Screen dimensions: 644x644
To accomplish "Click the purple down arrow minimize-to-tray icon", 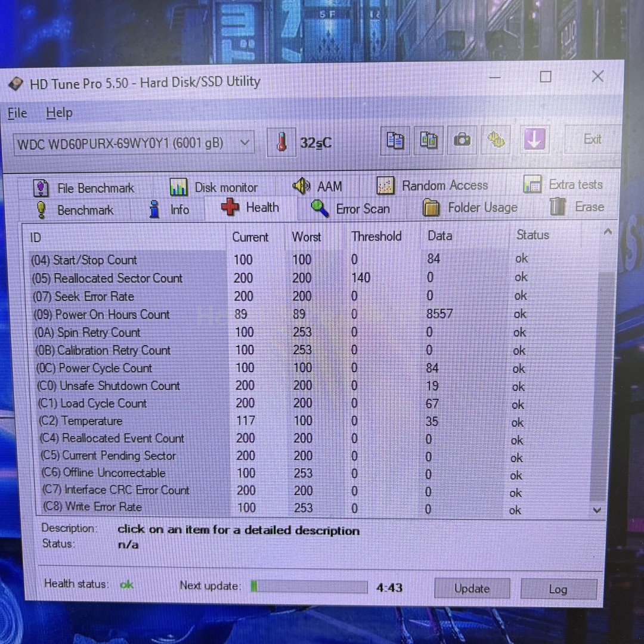I will (x=534, y=139).
